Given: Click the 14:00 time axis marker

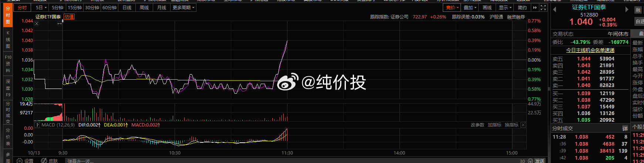Looking at the screenshot, I should pos(399,153).
